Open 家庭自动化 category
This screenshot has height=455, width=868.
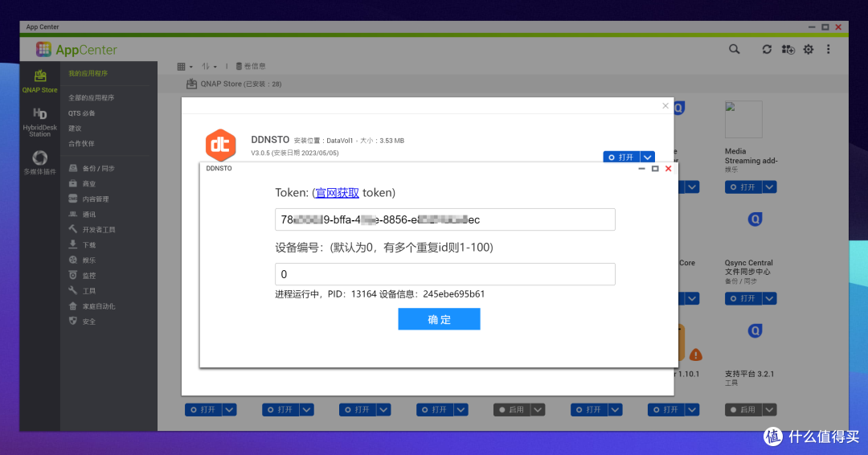(92, 306)
